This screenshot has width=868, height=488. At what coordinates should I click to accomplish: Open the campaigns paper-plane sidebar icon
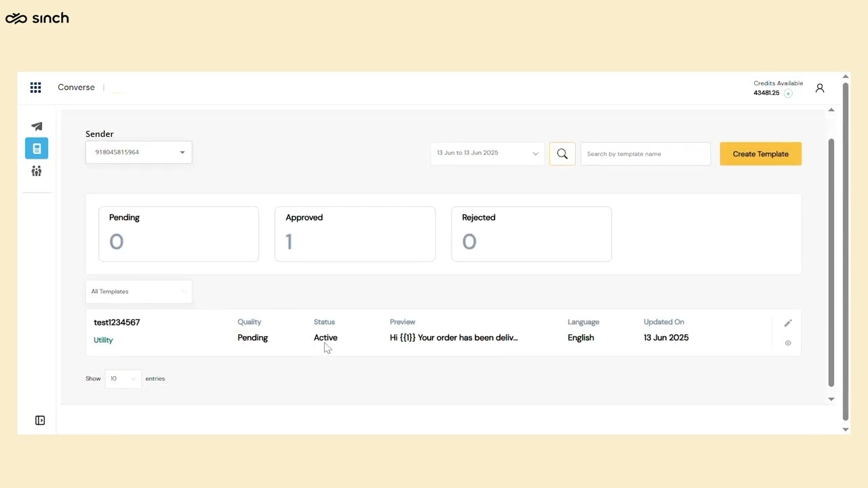click(37, 126)
